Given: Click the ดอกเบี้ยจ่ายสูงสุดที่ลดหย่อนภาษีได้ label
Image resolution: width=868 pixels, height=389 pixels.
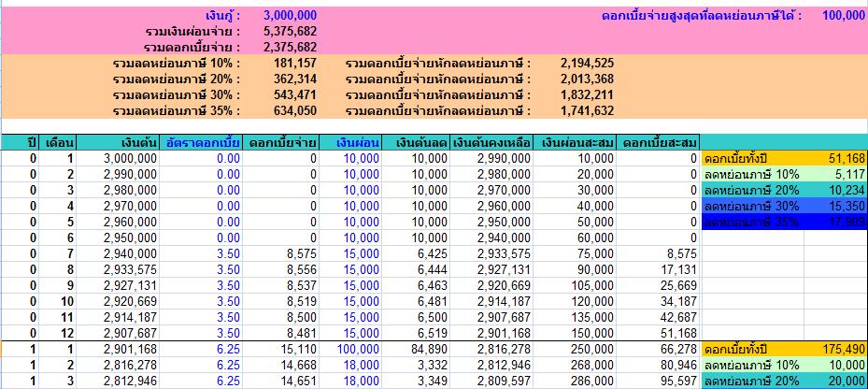Looking at the screenshot, I should coord(702,16).
